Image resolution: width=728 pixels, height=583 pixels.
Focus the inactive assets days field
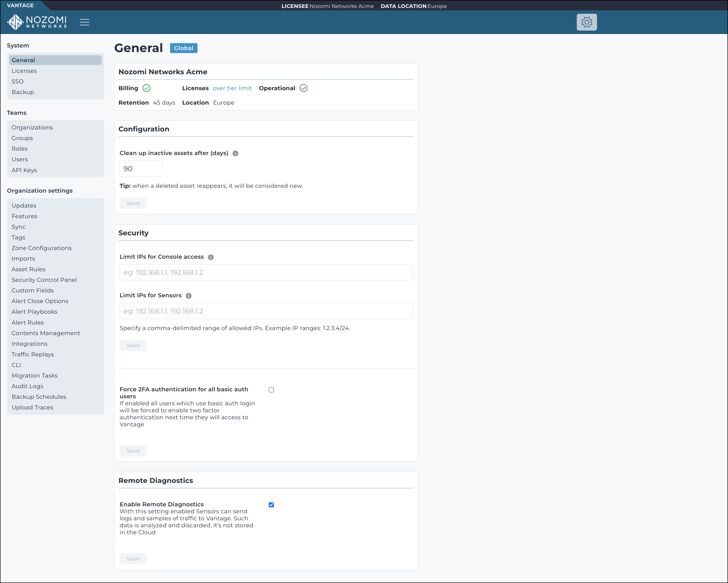(x=141, y=169)
